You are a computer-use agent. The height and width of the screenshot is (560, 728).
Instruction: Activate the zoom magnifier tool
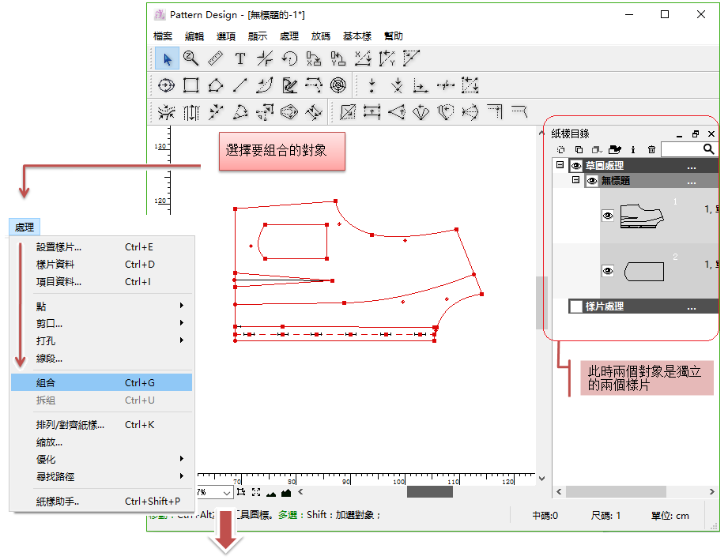pos(190,58)
